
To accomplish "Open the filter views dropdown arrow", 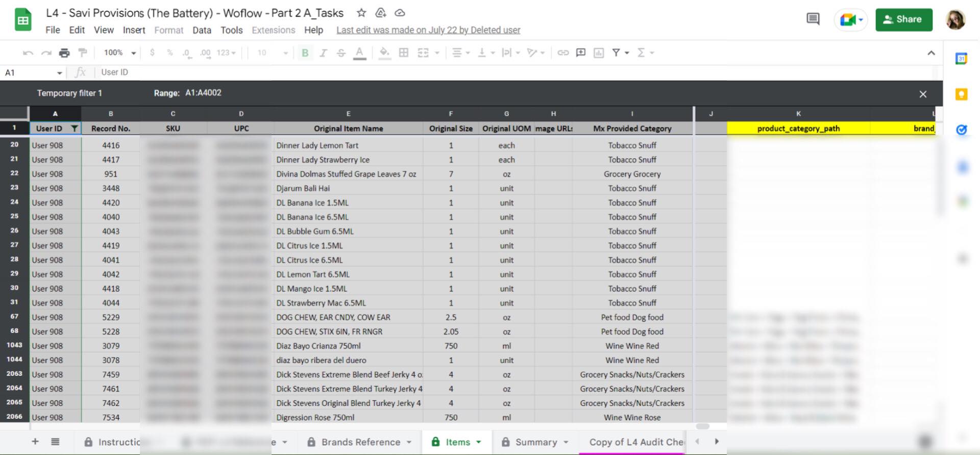I will click(627, 53).
